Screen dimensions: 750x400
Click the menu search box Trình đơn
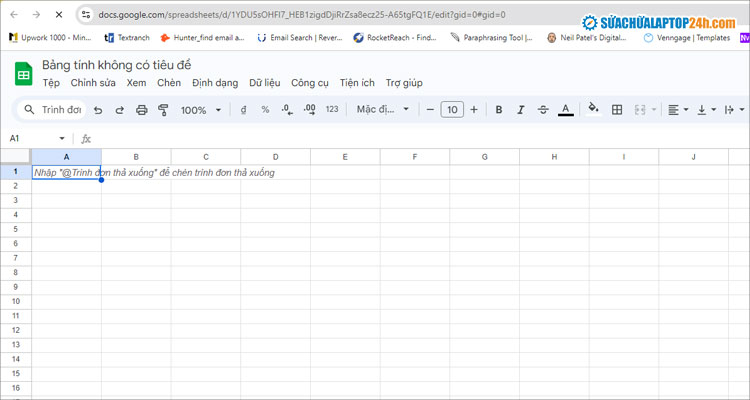[x=52, y=110]
